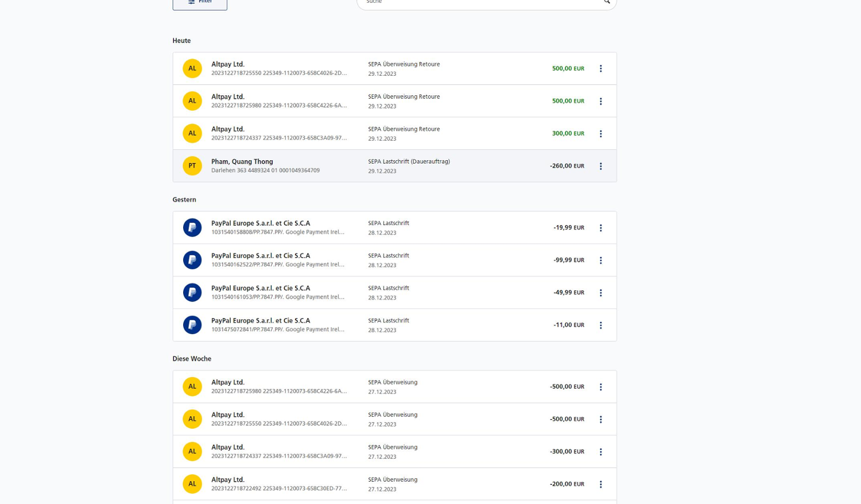861x504 pixels.
Task: Click the PT avatar of Pham, Quang Thong
Action: 192,166
